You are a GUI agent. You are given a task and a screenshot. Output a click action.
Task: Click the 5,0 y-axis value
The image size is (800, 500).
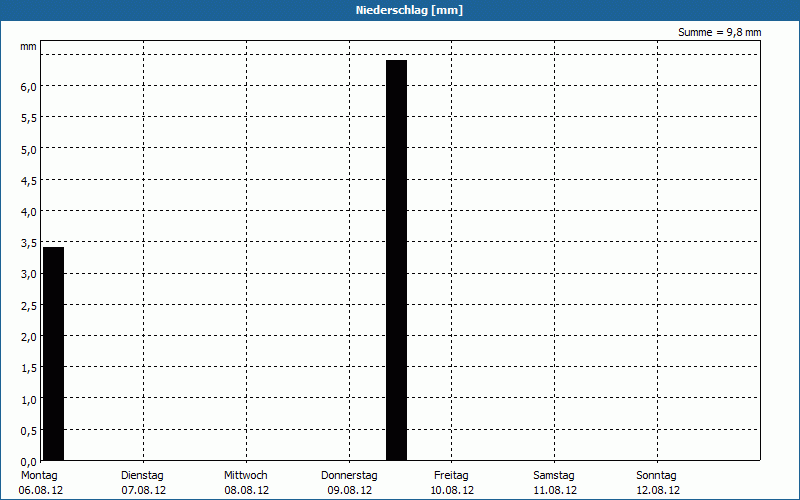tap(29, 150)
